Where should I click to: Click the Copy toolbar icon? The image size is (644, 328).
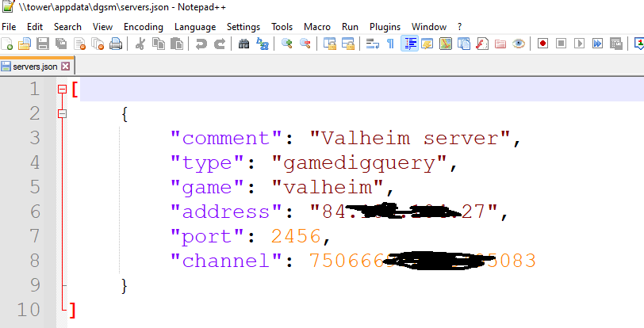point(159,43)
